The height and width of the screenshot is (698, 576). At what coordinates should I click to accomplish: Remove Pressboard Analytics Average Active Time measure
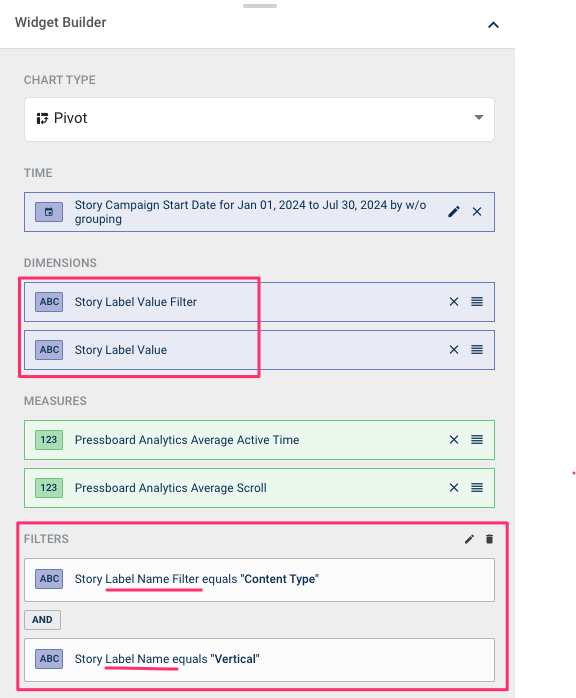(454, 440)
